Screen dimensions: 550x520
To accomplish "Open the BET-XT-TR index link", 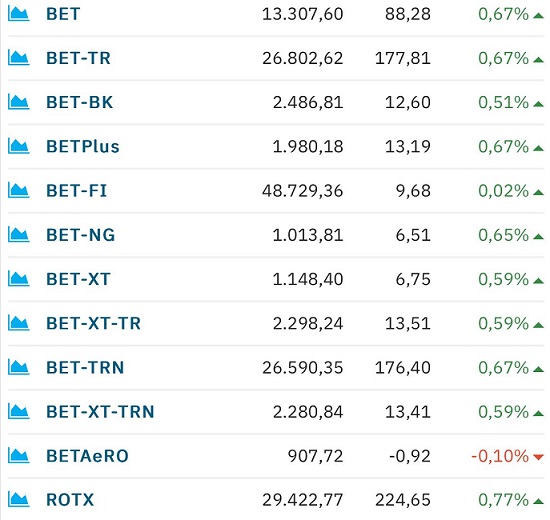I will [x=93, y=324].
